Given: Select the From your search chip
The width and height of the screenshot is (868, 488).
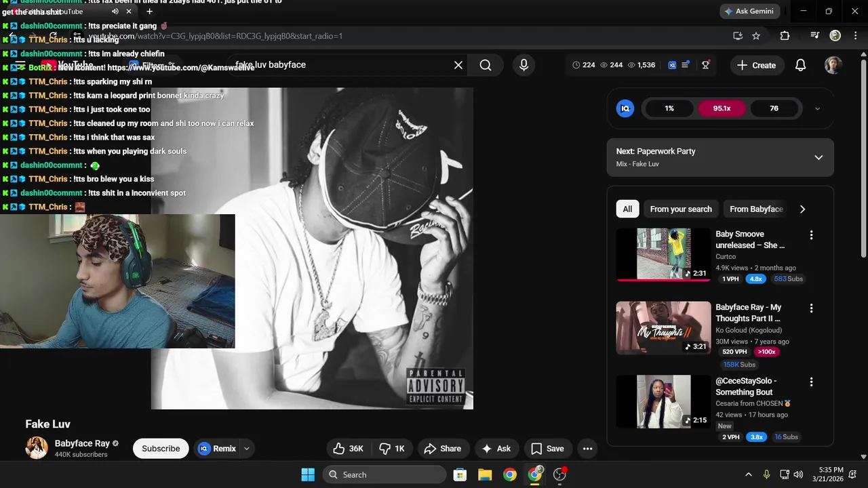Looking at the screenshot, I should coord(681,209).
